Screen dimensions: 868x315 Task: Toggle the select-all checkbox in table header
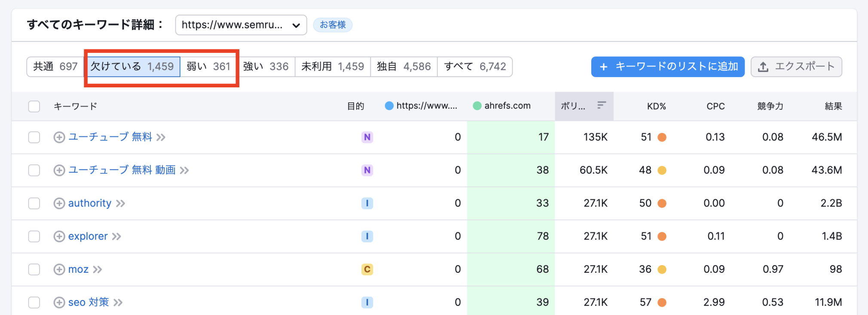(x=34, y=106)
